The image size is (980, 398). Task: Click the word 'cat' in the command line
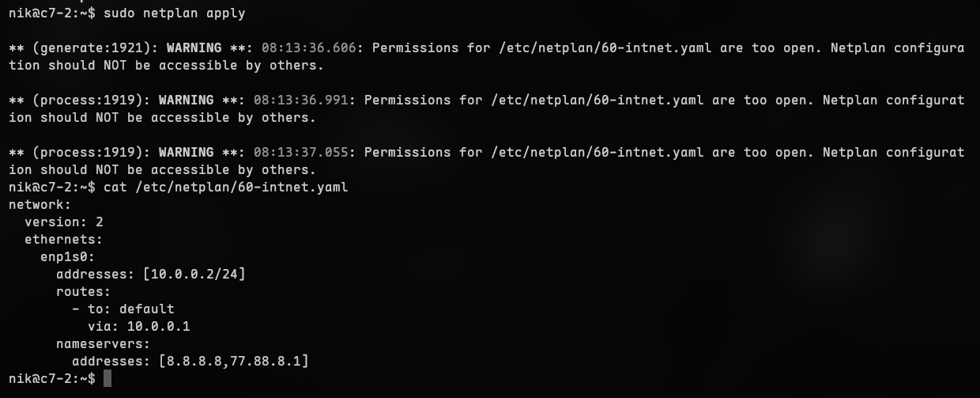[x=115, y=188]
